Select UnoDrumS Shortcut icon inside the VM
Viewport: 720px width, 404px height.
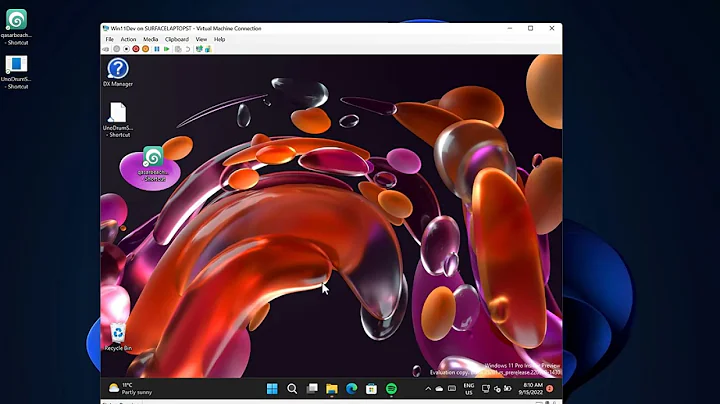tap(118, 119)
